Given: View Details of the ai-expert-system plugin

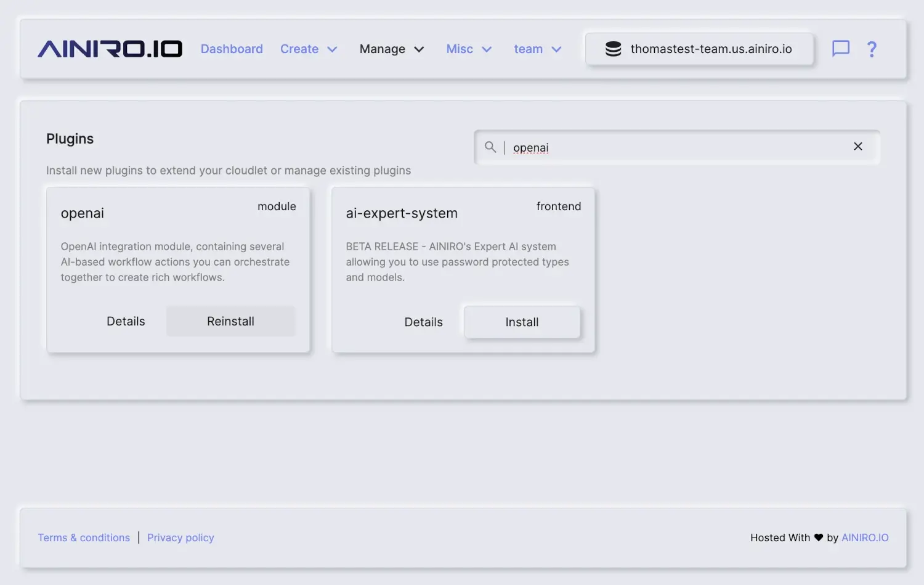Looking at the screenshot, I should (x=423, y=322).
